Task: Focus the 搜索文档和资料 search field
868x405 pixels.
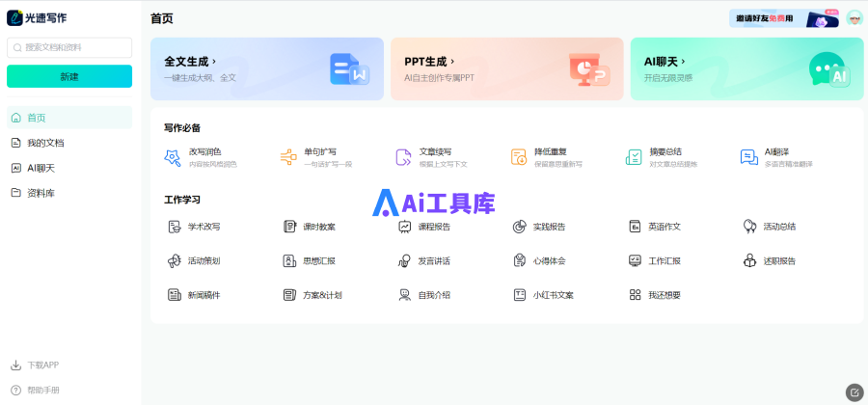Action: [x=69, y=47]
